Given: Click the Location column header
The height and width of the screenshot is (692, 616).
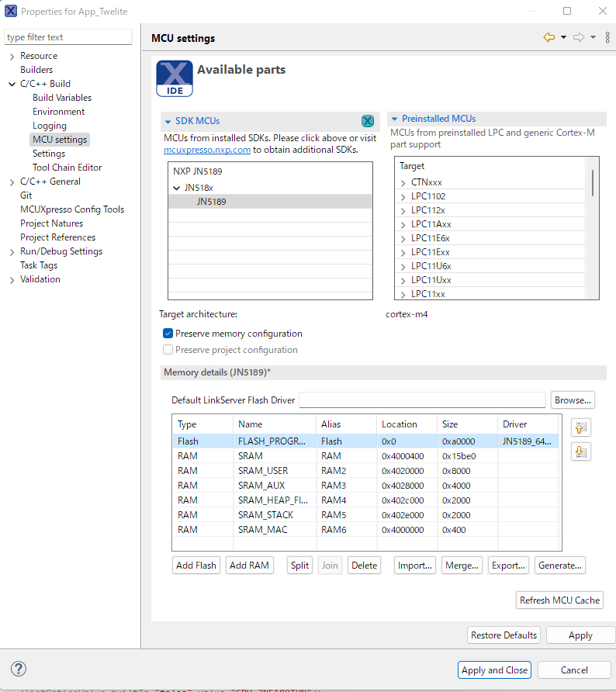Looking at the screenshot, I should [407, 424].
